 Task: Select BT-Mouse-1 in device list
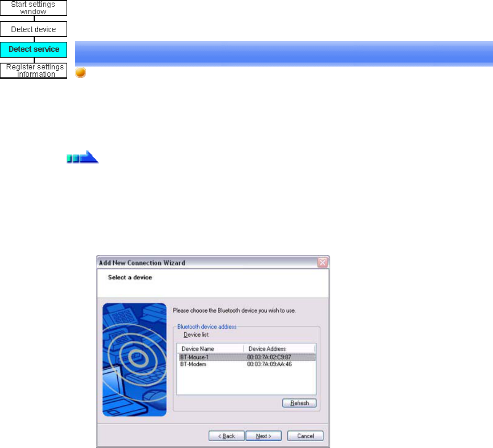247,357
